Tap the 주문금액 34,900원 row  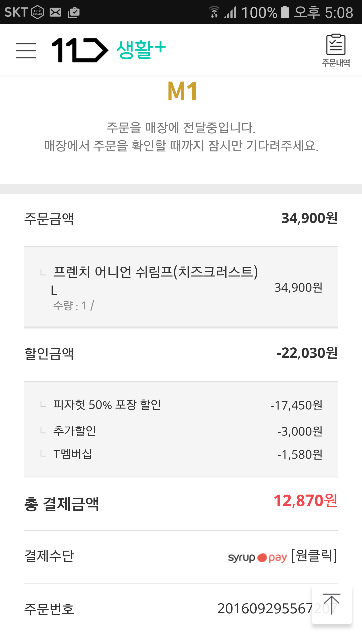tap(181, 218)
